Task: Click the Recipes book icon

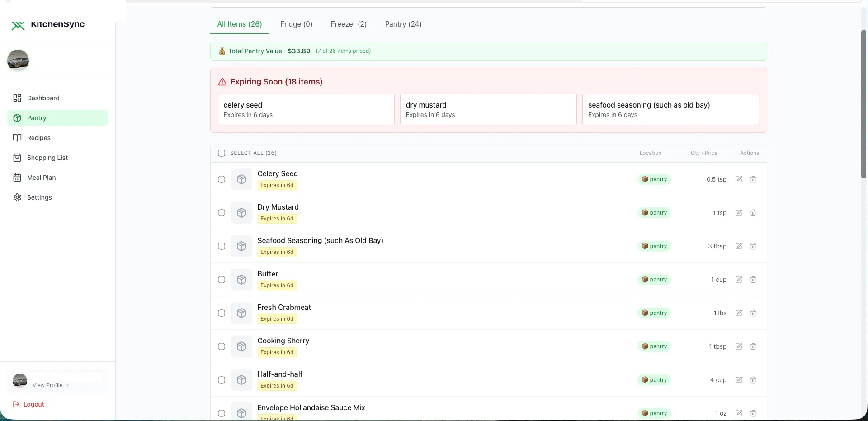Action: tap(17, 138)
